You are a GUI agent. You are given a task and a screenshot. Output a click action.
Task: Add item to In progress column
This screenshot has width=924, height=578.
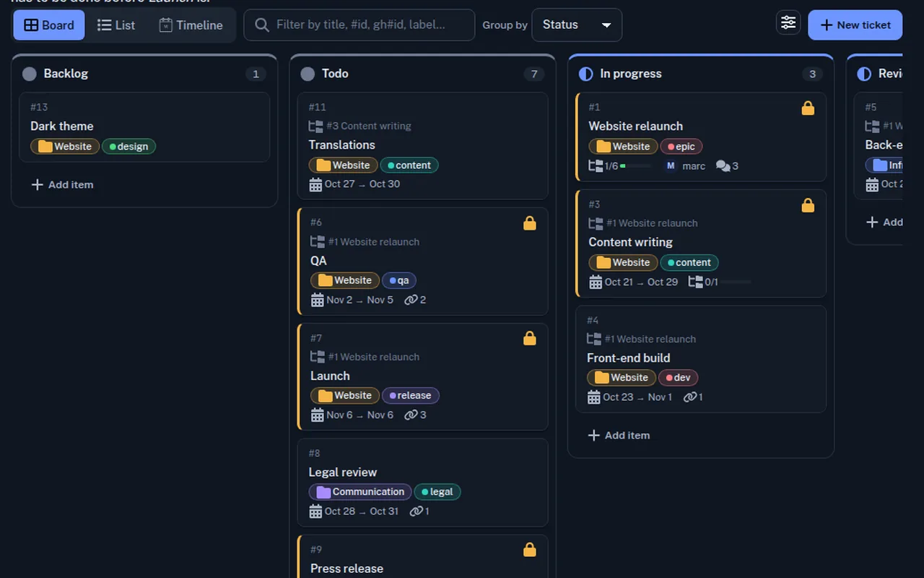pyautogui.click(x=619, y=435)
